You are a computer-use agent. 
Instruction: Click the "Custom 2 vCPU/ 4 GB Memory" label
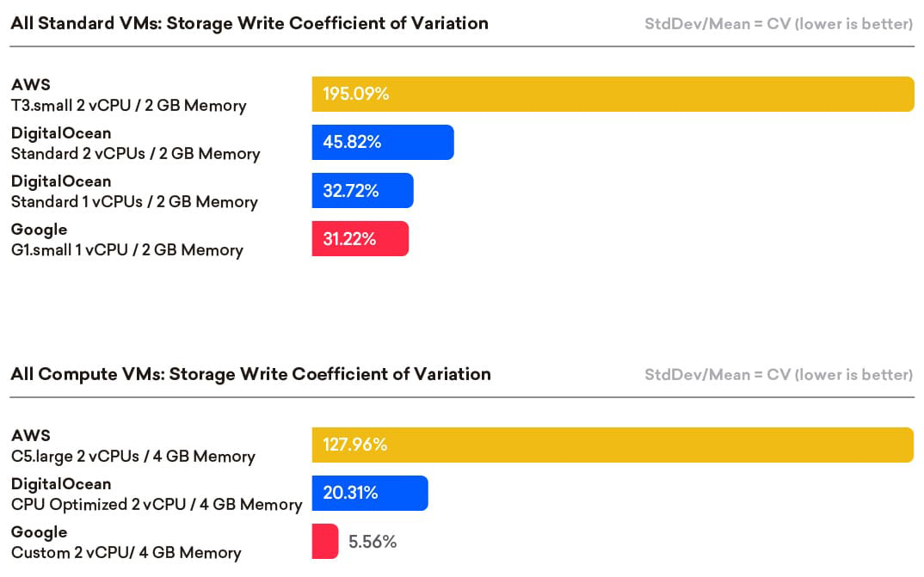(126, 553)
